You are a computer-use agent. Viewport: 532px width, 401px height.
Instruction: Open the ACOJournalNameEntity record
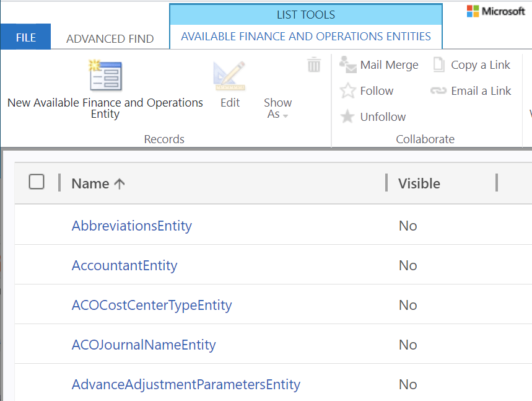click(144, 345)
